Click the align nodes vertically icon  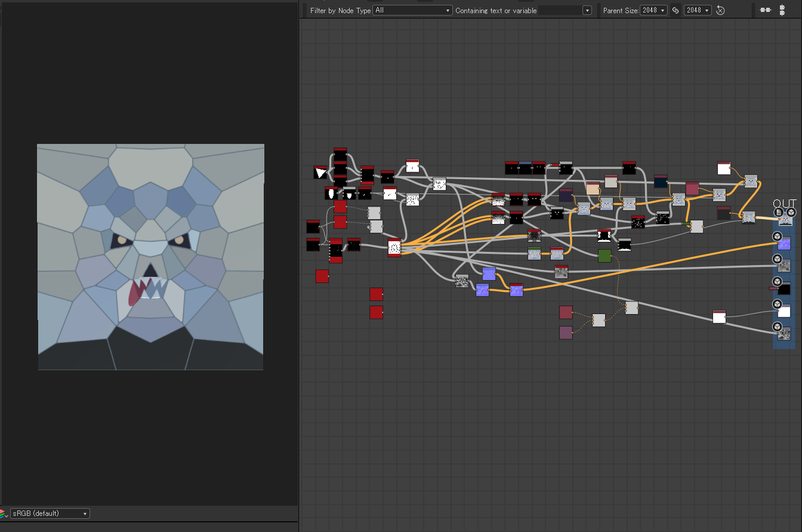781,10
